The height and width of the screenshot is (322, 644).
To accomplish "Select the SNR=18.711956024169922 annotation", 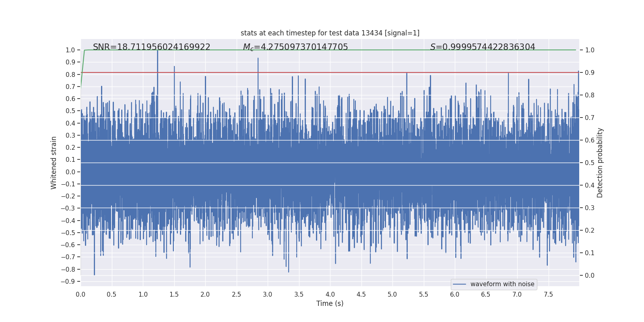I will pyautogui.click(x=152, y=47).
